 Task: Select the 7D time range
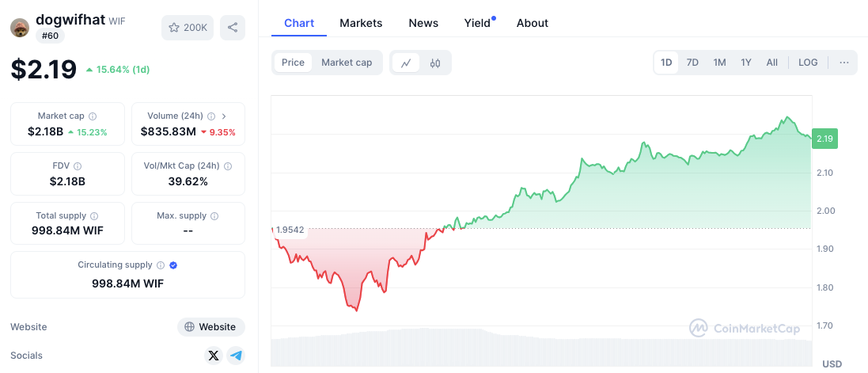pos(692,63)
